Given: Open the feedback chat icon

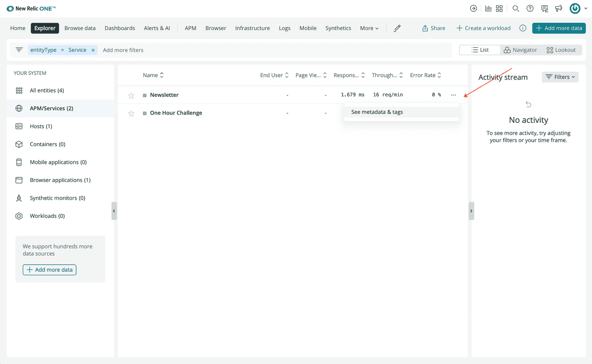Looking at the screenshot, I should (545, 8).
